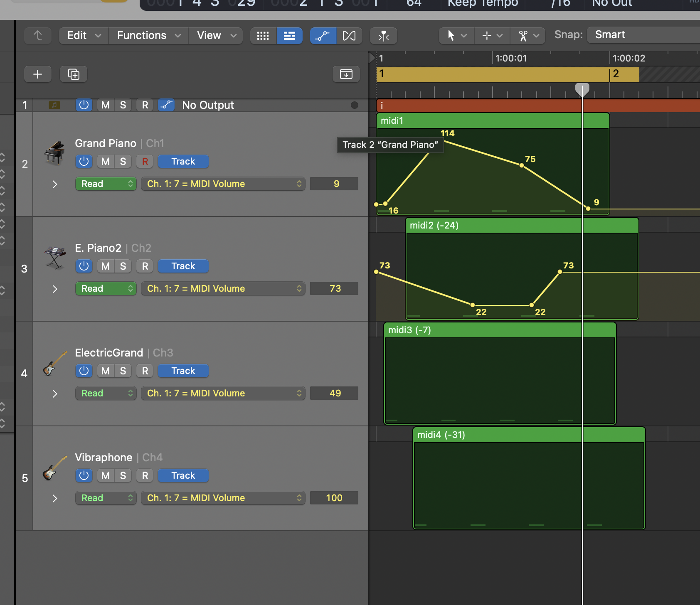Click the add new track plus button
700x605 pixels.
pyautogui.click(x=38, y=74)
